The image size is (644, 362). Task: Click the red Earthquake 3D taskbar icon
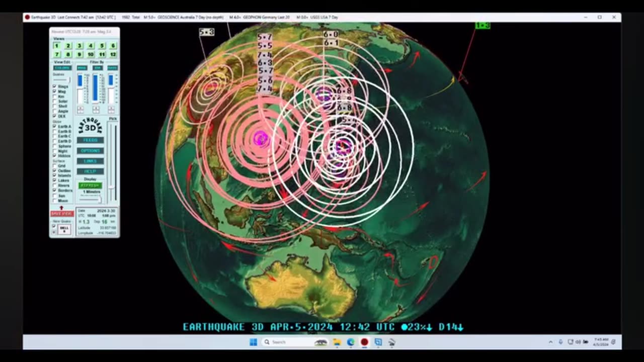coord(364,342)
